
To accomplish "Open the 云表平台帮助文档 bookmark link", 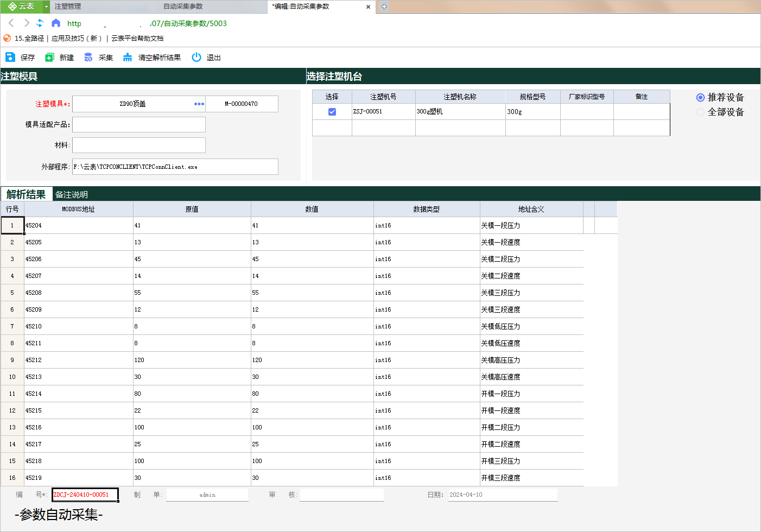I will pyautogui.click(x=137, y=39).
